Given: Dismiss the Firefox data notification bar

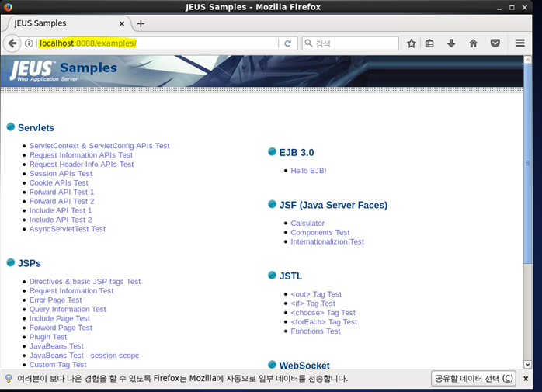Looking at the screenshot, I should [x=526, y=379].
